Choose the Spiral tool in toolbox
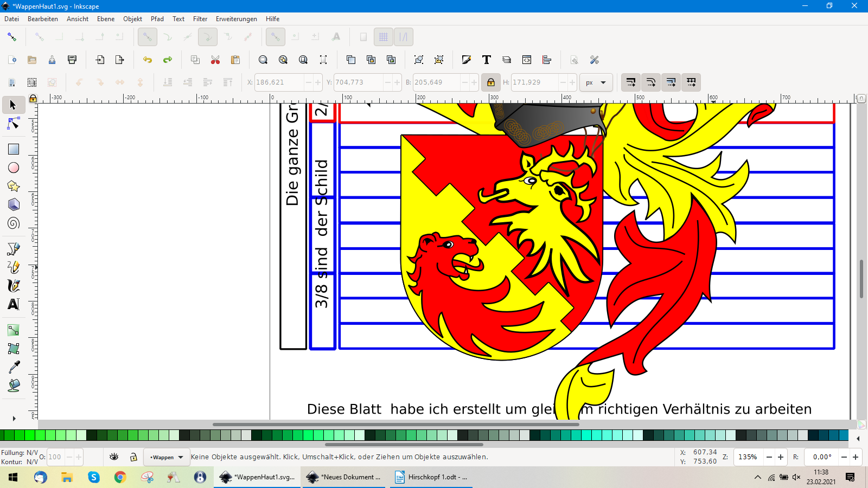868x488 pixels. (14, 223)
